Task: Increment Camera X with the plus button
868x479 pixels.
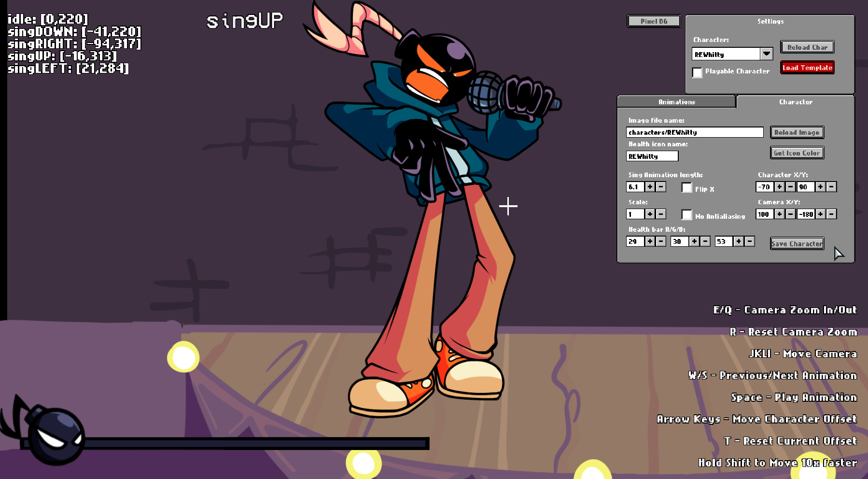Action: (779, 214)
